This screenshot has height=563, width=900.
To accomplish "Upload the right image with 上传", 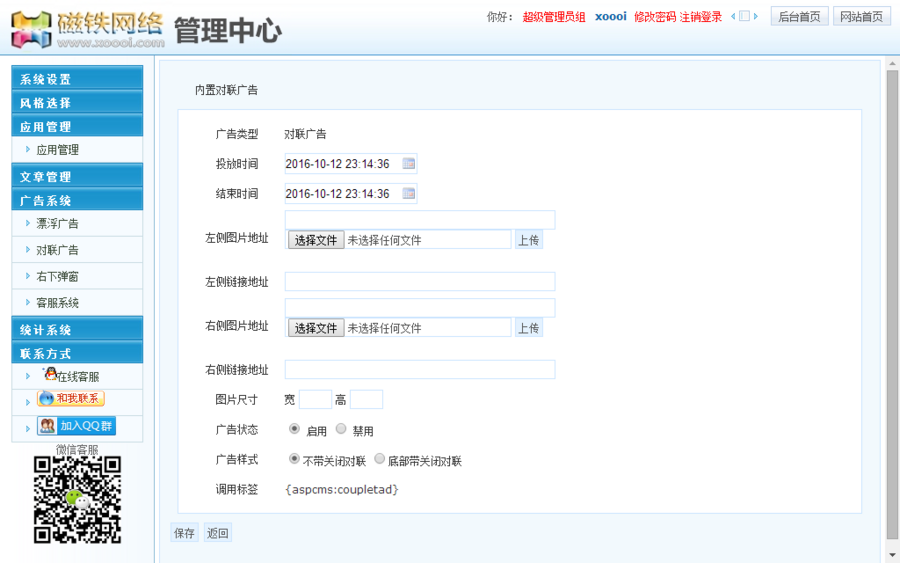I will (529, 328).
